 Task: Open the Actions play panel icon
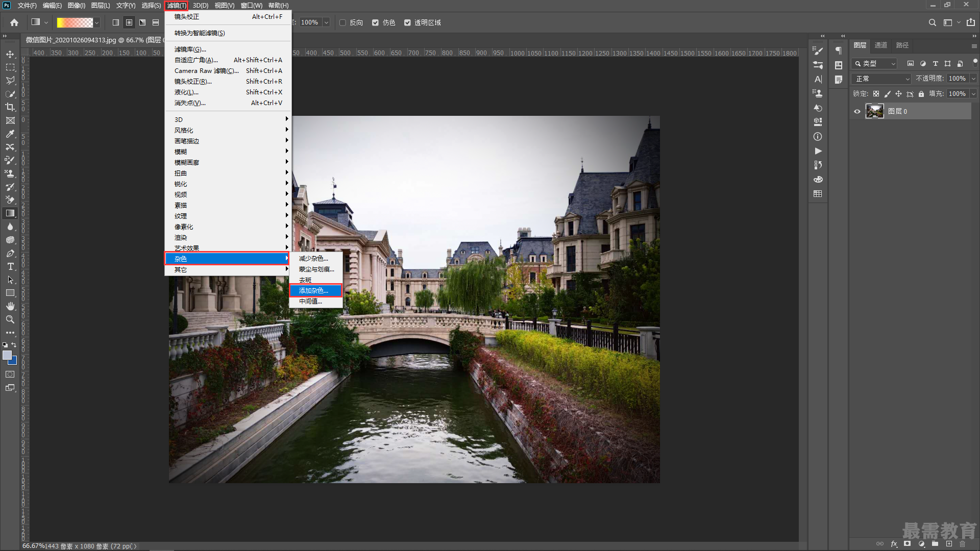[818, 151]
